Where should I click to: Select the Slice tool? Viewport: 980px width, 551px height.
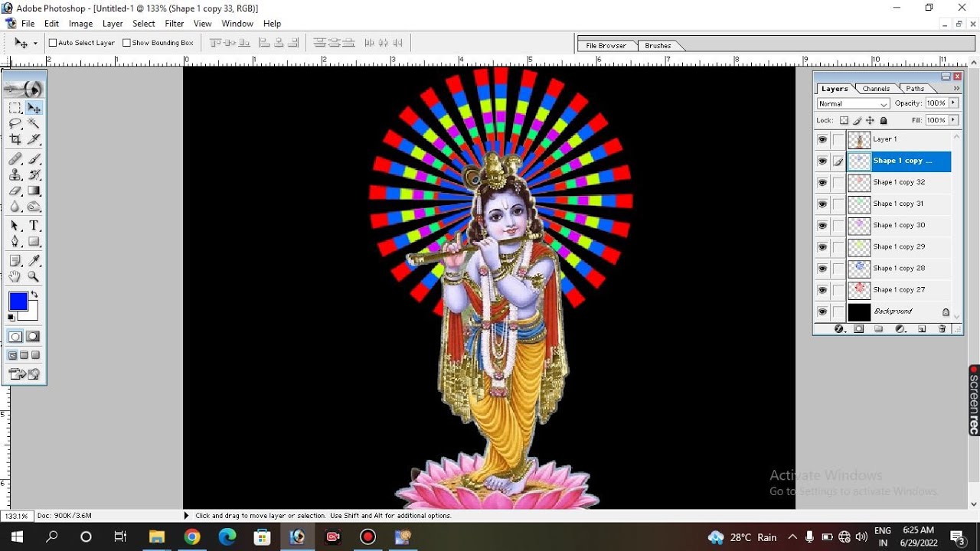(x=34, y=139)
